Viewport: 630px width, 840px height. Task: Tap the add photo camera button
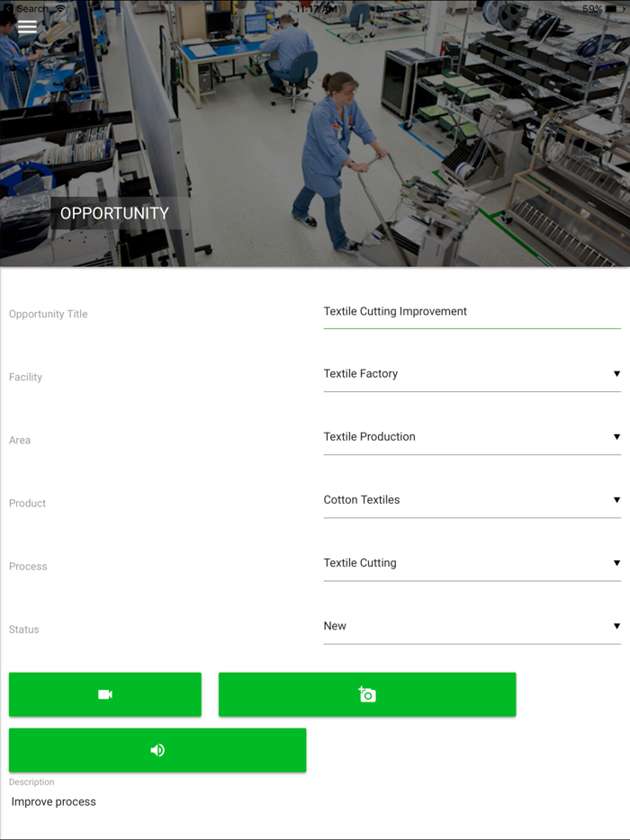point(367,694)
